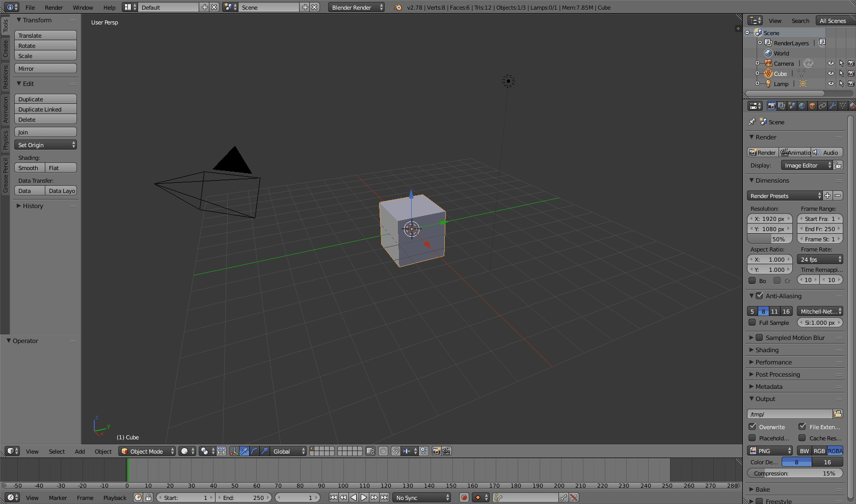Open the File menu
The image size is (856, 504).
pos(30,7)
